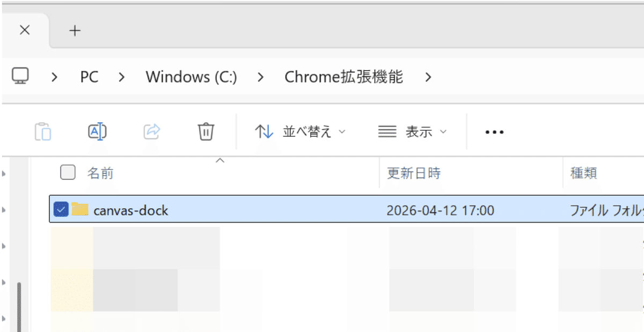Sort by the 更新日時 column header
Screen dimensions: 644x332
pyautogui.click(x=414, y=173)
